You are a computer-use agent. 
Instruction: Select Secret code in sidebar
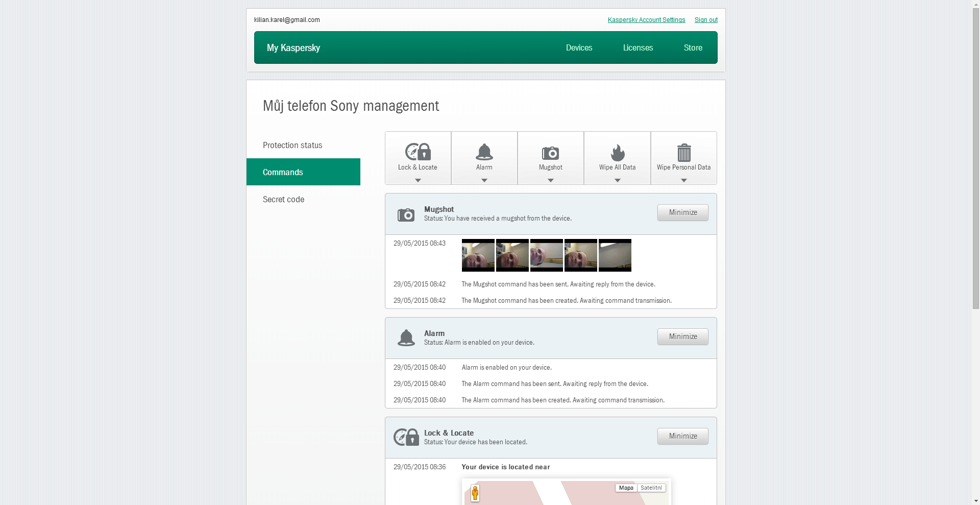303,199
